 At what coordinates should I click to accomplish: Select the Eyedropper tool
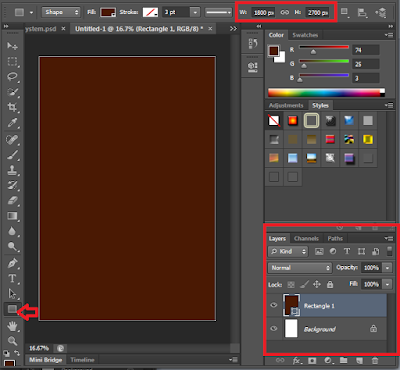[x=12, y=123]
